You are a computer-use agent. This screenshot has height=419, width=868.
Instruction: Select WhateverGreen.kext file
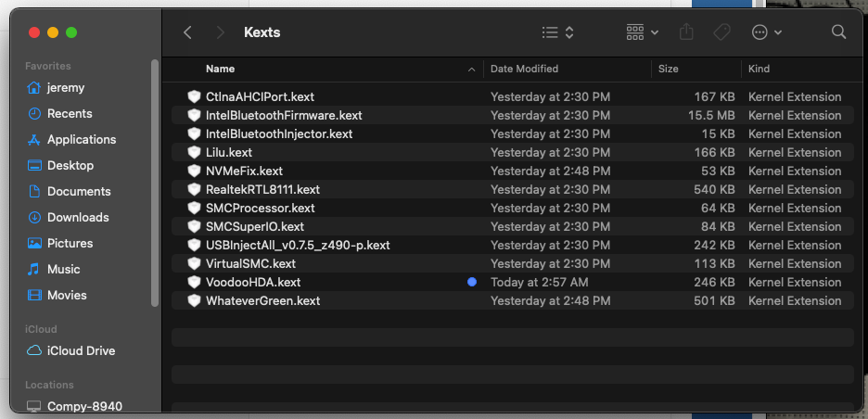(512, 300)
